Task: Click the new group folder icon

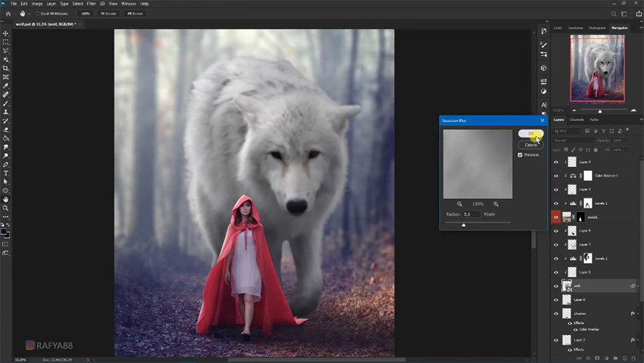Action: click(615, 358)
